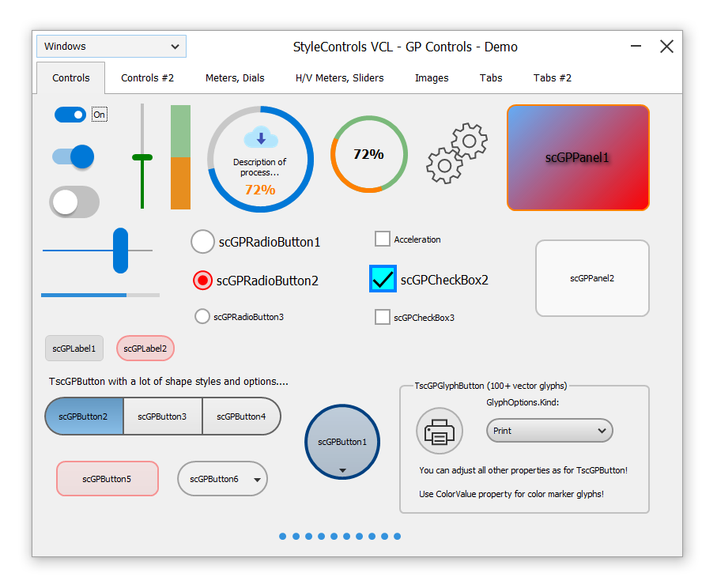
Task: Turn on the gray off switch
Action: (74, 202)
